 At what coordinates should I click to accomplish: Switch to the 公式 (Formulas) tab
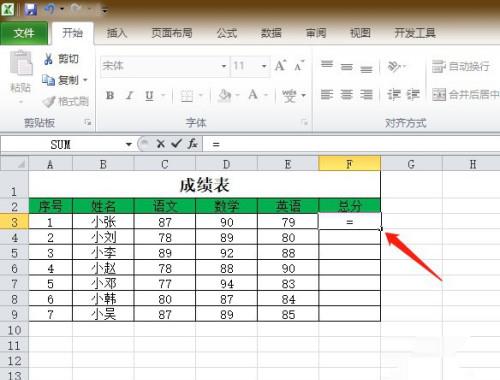[x=227, y=33]
